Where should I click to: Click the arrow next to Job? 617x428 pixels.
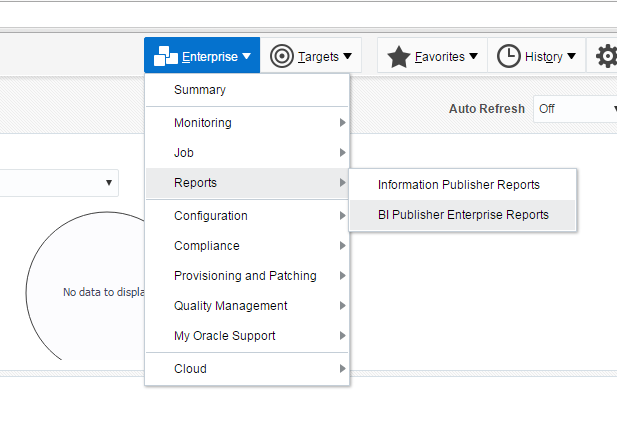(x=342, y=153)
